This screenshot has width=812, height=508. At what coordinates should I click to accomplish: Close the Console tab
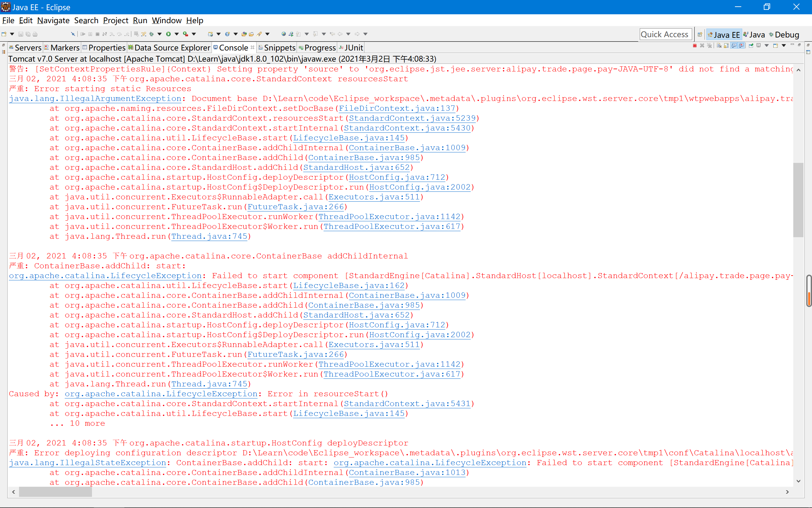[x=252, y=47]
